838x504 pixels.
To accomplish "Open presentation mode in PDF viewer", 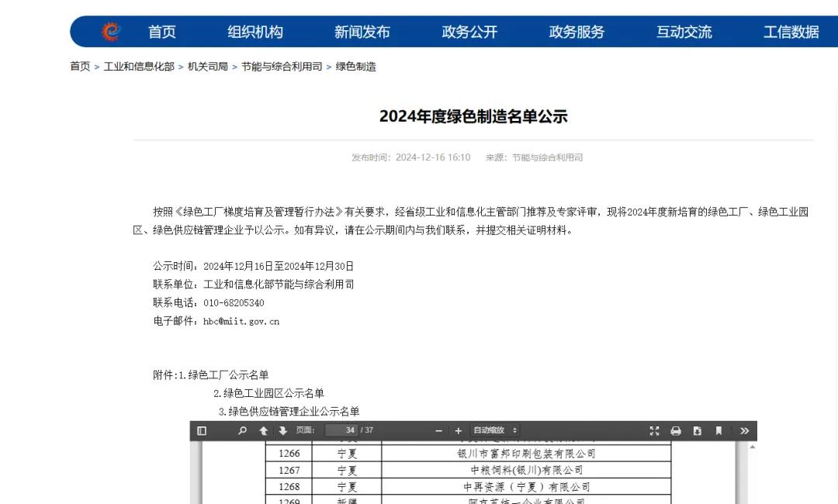I will coord(654,431).
